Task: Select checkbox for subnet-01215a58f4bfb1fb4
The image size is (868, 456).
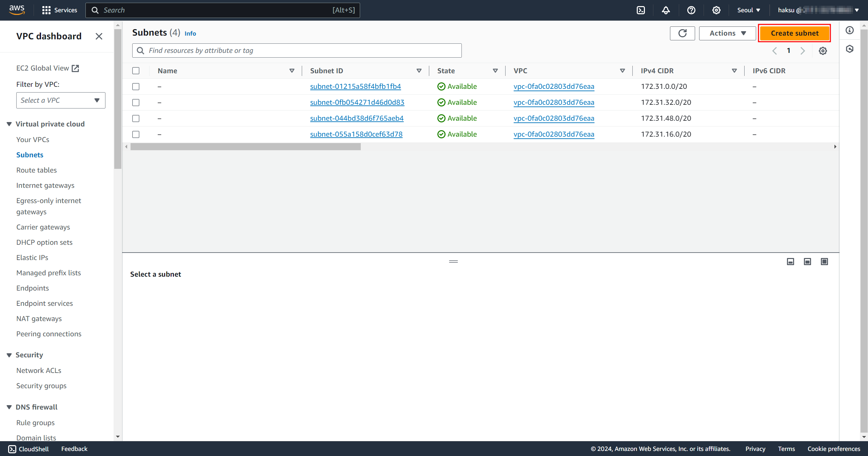Action: [136, 86]
